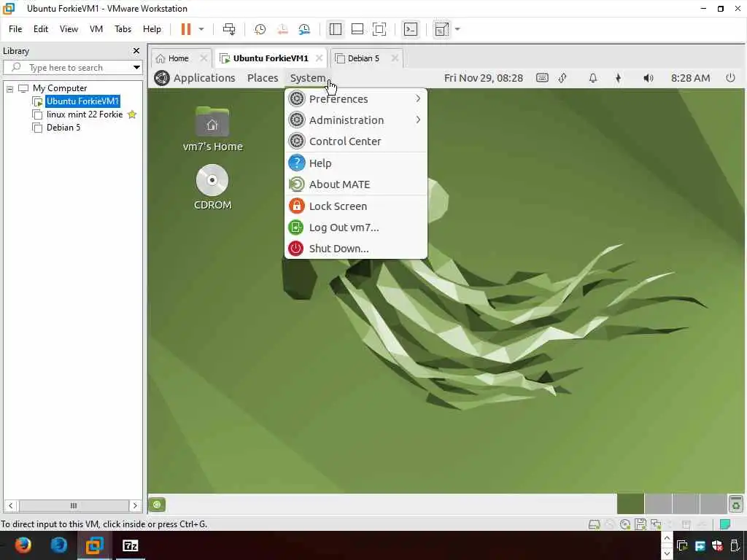Click the orange Suspend VM toolbar button

(186, 29)
